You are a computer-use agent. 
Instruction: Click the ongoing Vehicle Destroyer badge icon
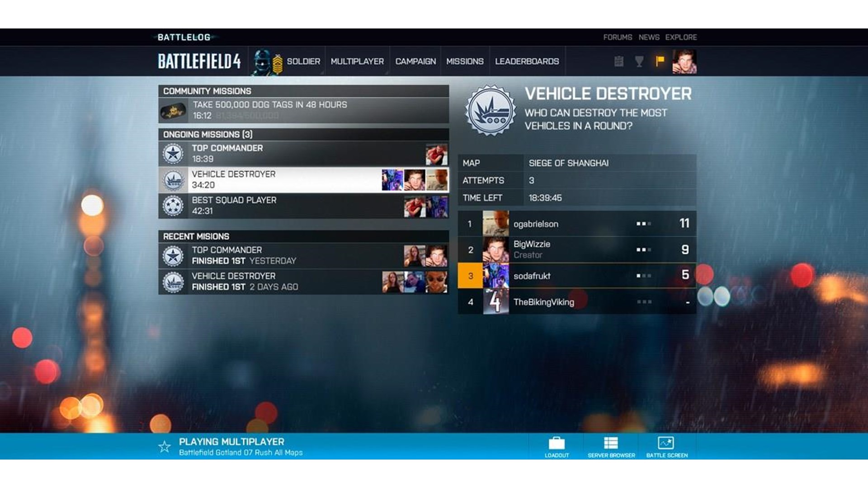pyautogui.click(x=173, y=180)
